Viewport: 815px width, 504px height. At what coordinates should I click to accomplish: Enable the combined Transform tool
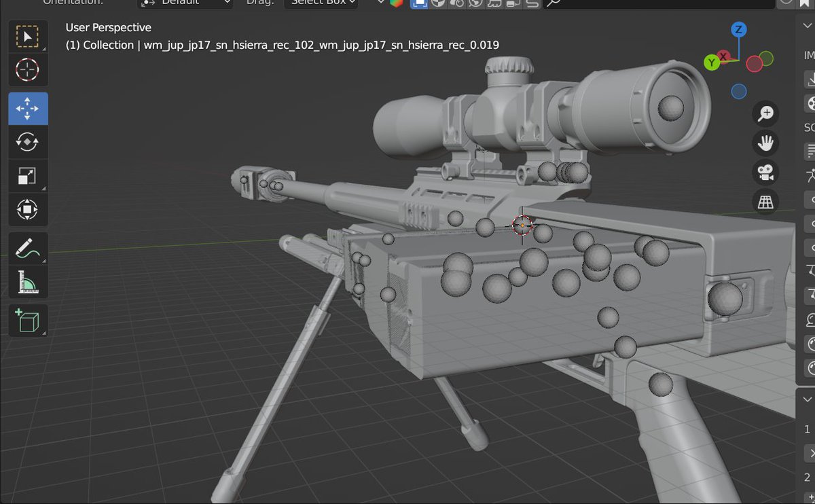[x=28, y=209]
